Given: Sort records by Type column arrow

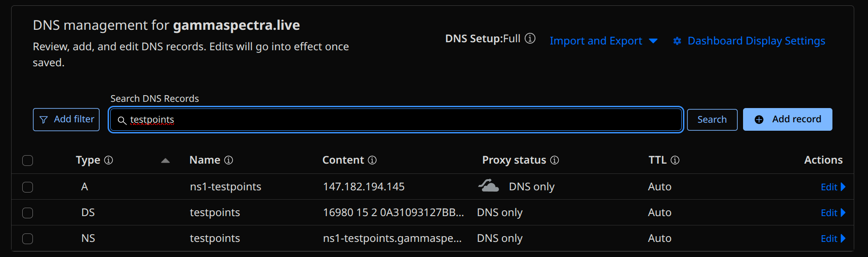Looking at the screenshot, I should click(x=165, y=161).
